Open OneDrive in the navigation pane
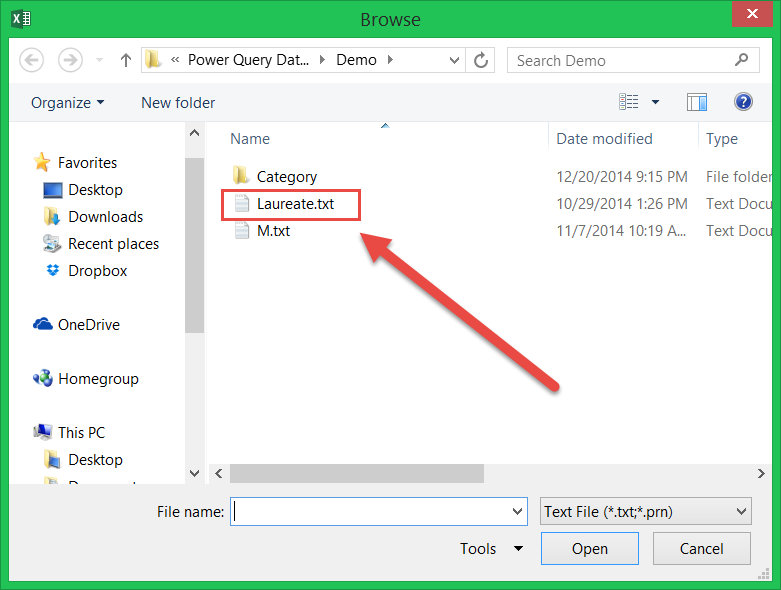781x590 pixels. pyautogui.click(x=88, y=325)
